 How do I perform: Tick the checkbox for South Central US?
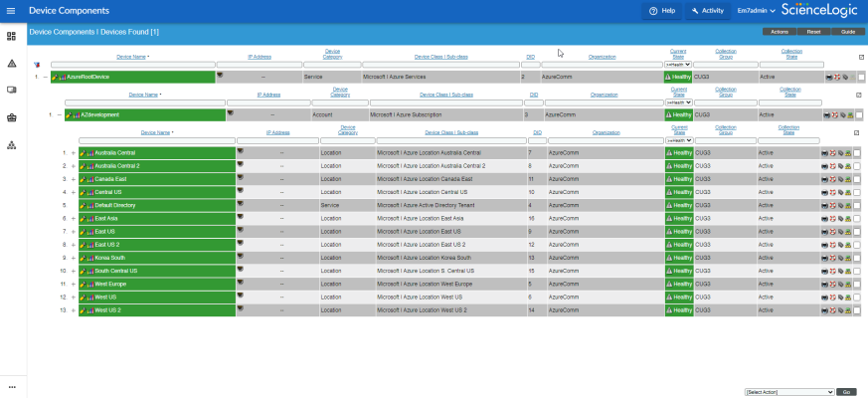pyautogui.click(x=857, y=271)
